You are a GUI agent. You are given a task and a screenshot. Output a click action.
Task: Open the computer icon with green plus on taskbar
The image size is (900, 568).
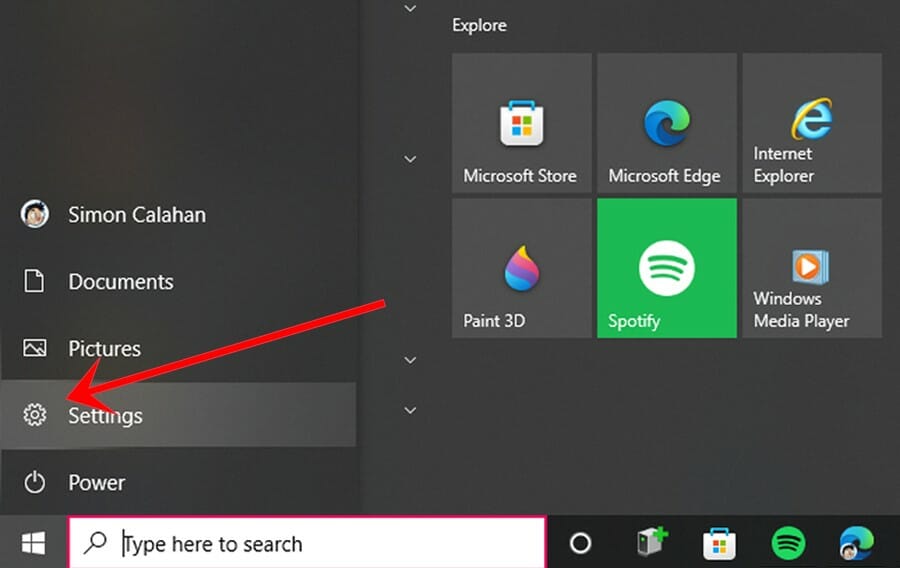(653, 542)
